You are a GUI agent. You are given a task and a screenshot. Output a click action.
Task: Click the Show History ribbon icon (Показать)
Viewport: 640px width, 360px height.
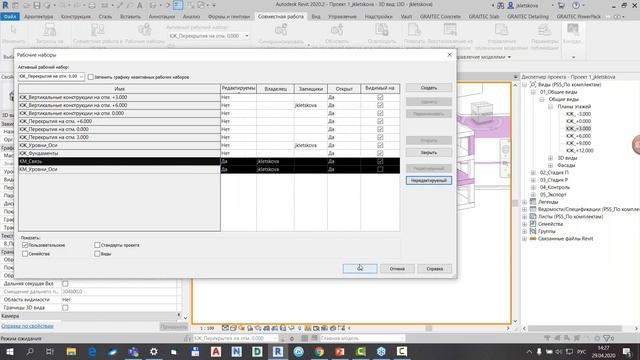[414, 30]
